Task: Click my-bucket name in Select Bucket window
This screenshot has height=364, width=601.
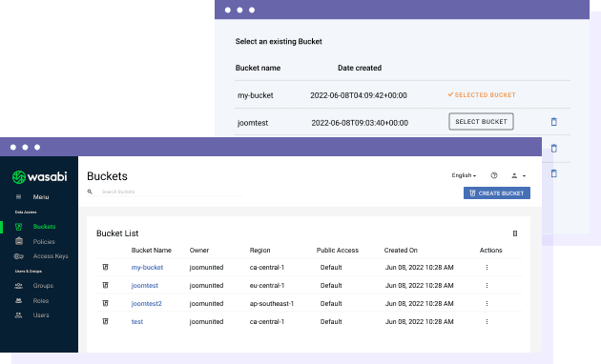Action: 256,95
